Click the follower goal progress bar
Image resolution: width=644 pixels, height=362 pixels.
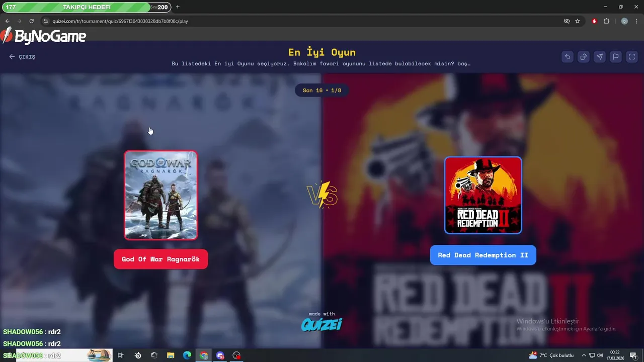click(86, 7)
